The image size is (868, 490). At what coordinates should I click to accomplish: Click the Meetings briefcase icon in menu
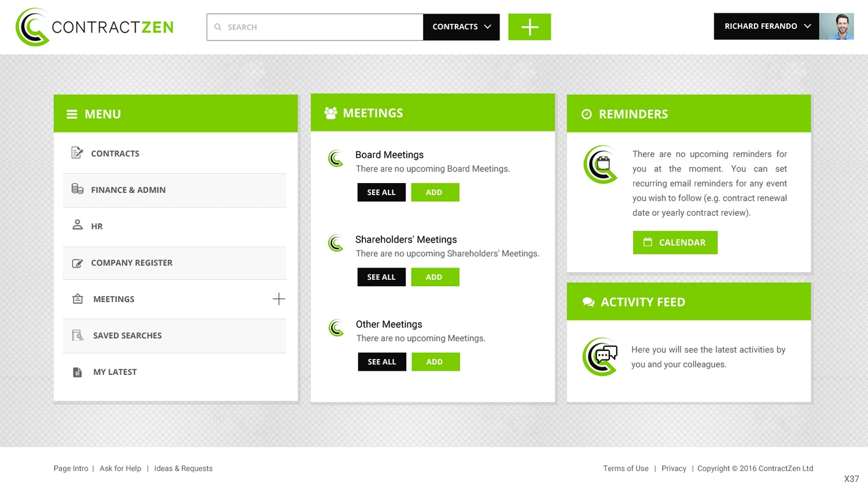click(x=78, y=299)
